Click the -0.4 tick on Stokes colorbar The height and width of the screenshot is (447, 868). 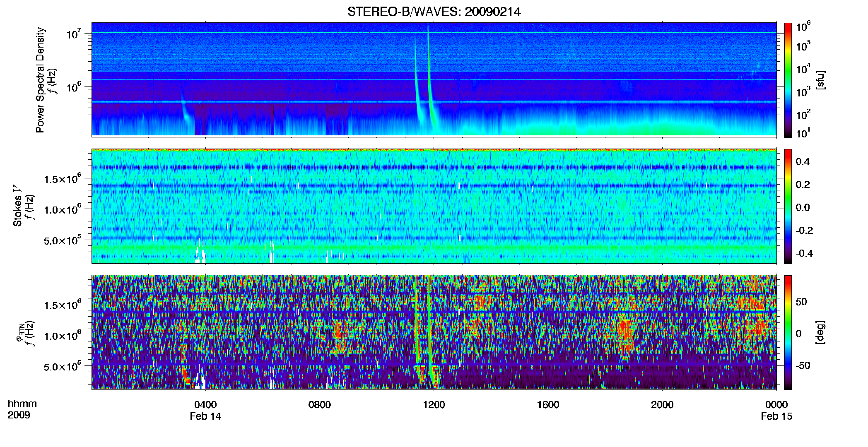click(x=804, y=254)
